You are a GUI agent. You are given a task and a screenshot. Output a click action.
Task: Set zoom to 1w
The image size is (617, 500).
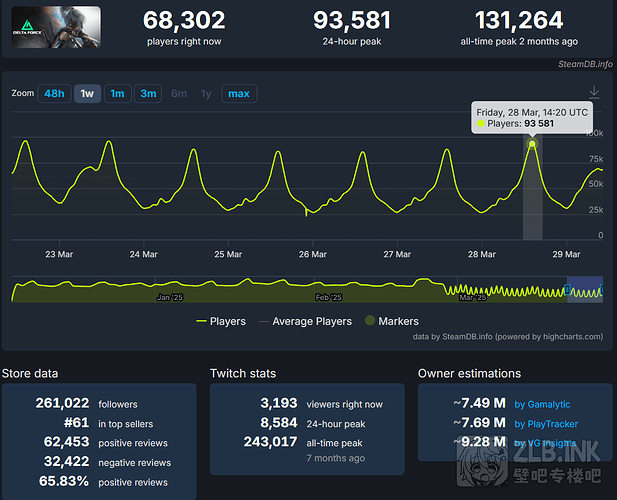(87, 94)
